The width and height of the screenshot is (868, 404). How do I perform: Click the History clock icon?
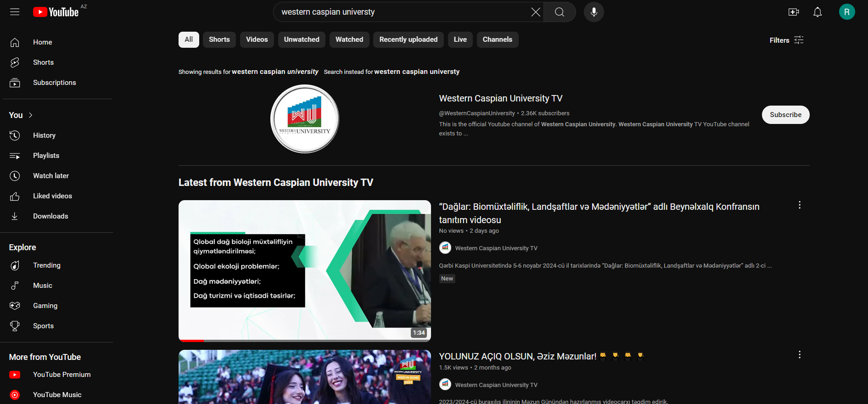click(15, 135)
